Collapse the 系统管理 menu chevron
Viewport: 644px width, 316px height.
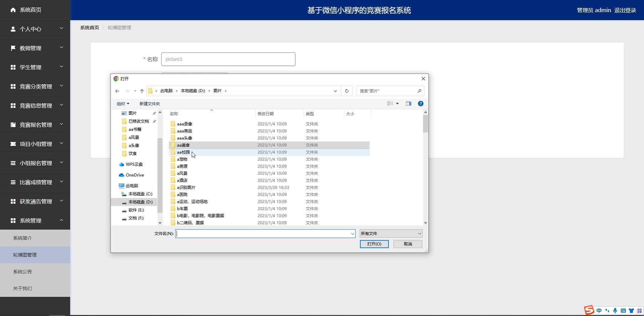coord(61,220)
